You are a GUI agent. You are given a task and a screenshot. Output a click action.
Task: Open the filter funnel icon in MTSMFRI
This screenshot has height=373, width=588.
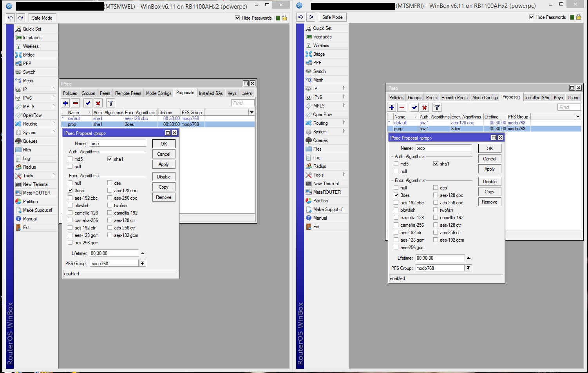[437, 107]
